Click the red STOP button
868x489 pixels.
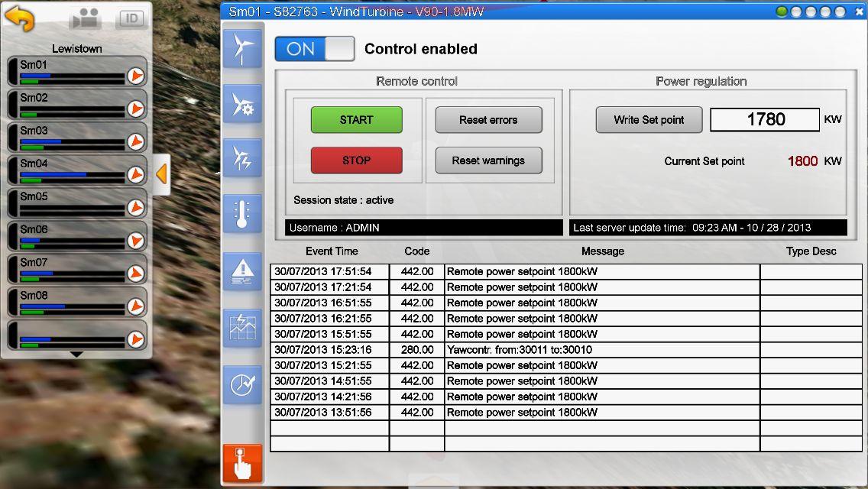[357, 160]
